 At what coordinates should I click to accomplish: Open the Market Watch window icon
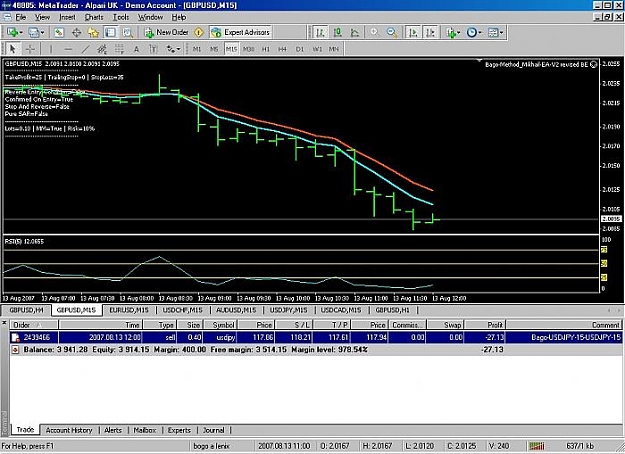tap(59, 32)
